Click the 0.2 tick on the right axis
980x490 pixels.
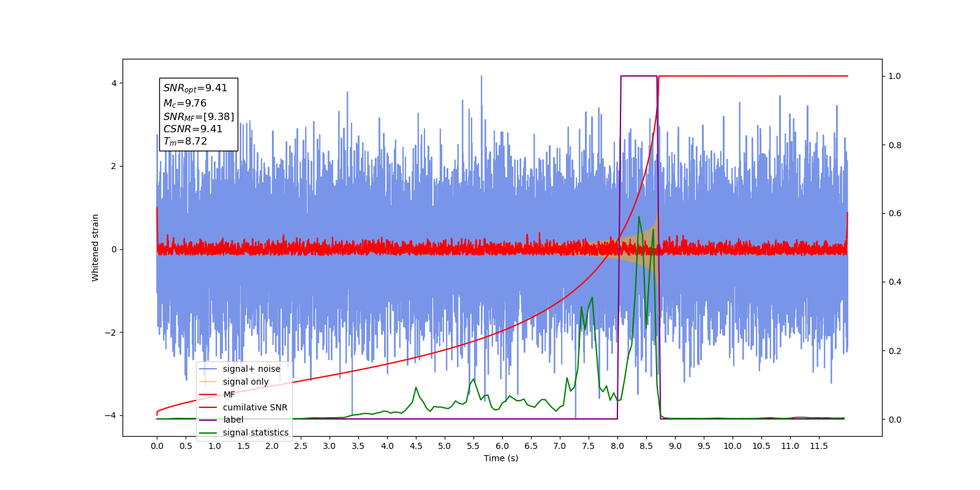tap(895, 351)
